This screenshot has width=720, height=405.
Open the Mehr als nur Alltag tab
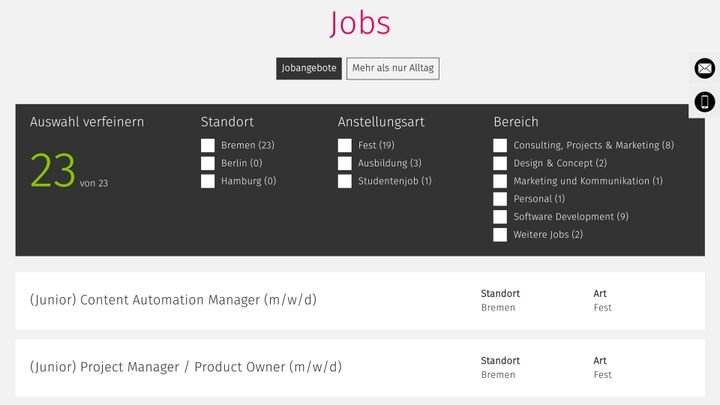tap(393, 68)
